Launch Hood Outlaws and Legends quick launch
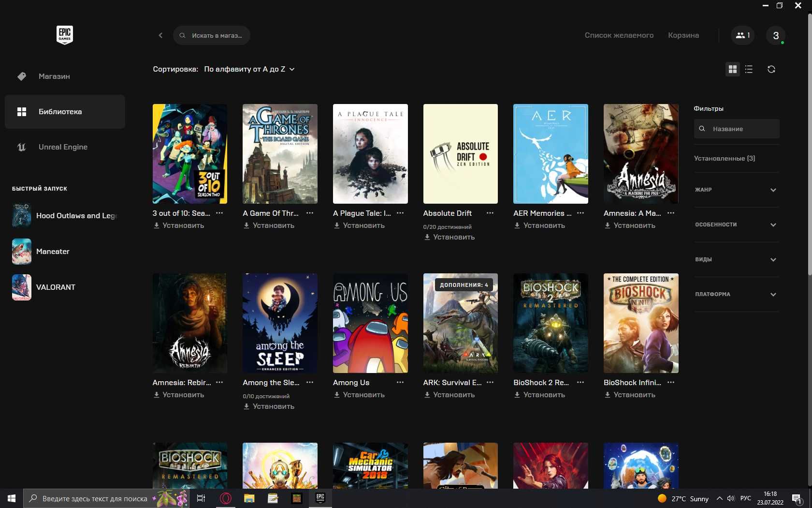 65,216
